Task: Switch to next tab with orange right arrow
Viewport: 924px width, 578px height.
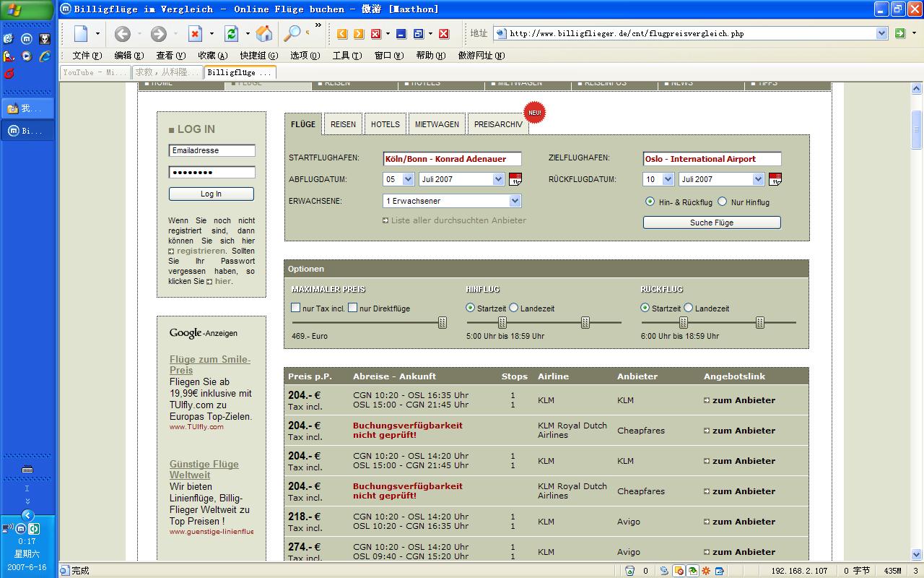Action: (359, 34)
